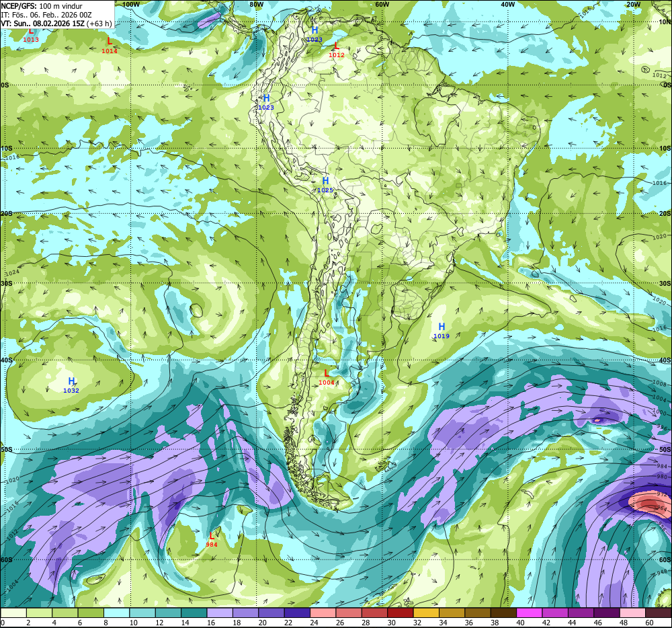Viewport: 672px width, 628px height.
Task: Select the H 1032 high pressure marker
Action: [71, 385]
